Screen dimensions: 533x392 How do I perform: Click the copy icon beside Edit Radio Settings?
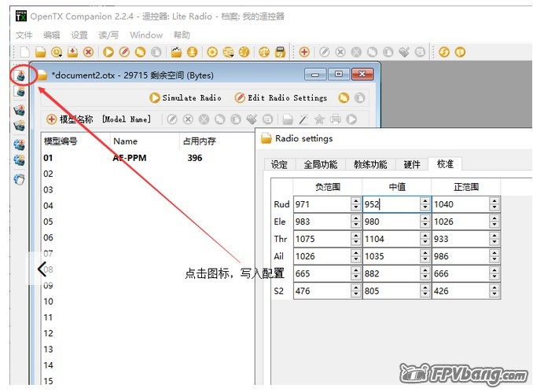344,98
